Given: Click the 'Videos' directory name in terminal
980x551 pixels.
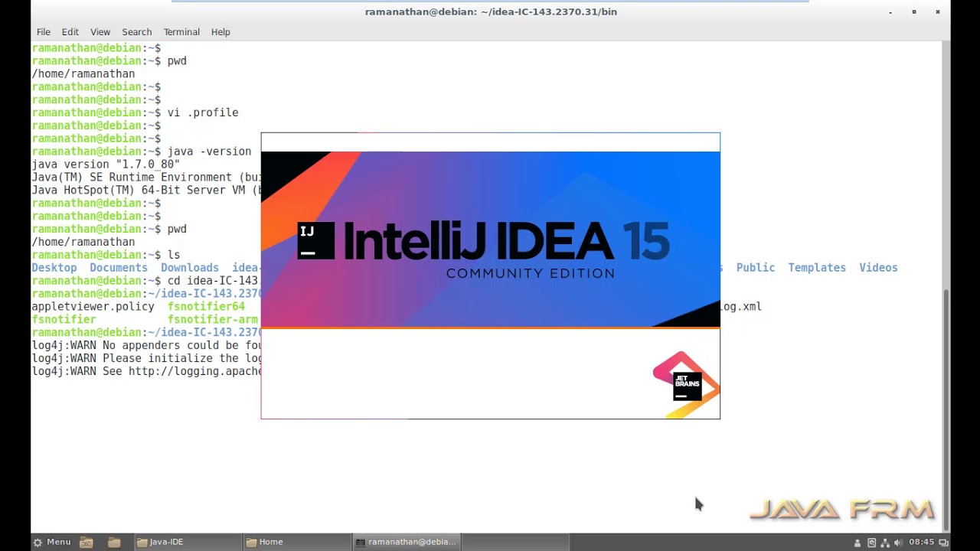Looking at the screenshot, I should [x=878, y=268].
